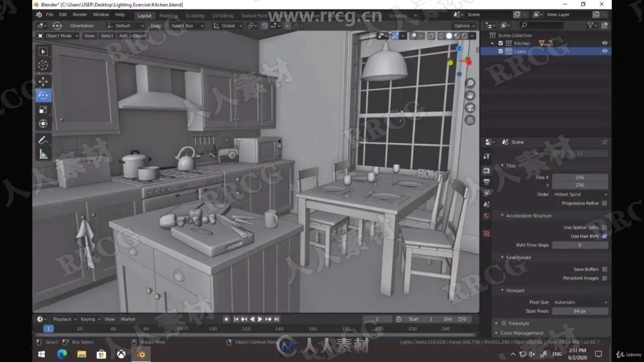The height and width of the screenshot is (362, 644).
Task: Toggle auto keying record button
Action: [226, 319]
